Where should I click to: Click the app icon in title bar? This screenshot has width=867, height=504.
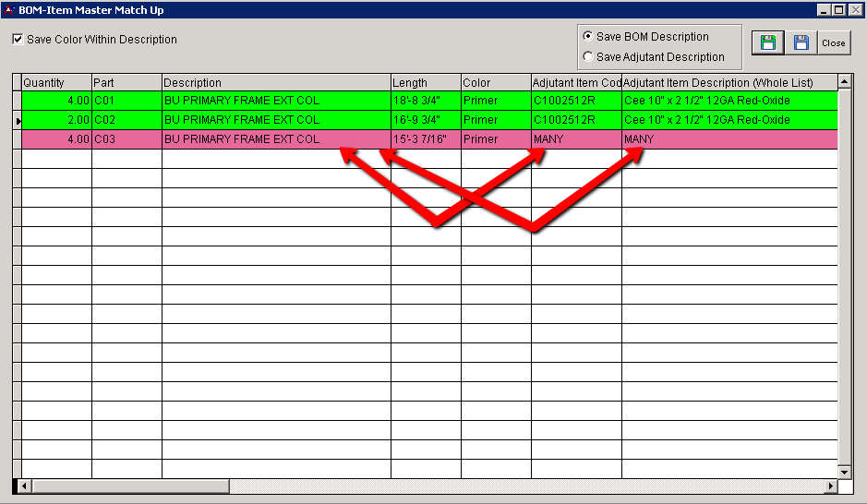tap(9, 10)
